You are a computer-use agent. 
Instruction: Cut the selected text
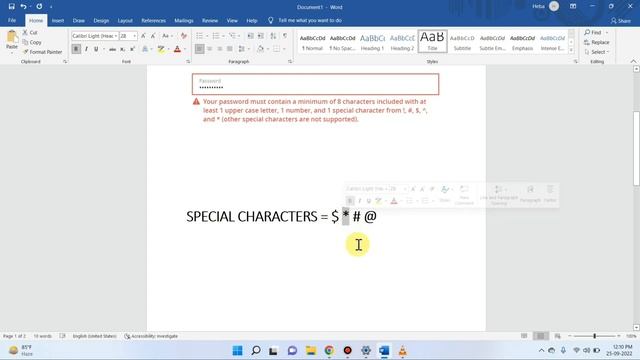[30, 32]
